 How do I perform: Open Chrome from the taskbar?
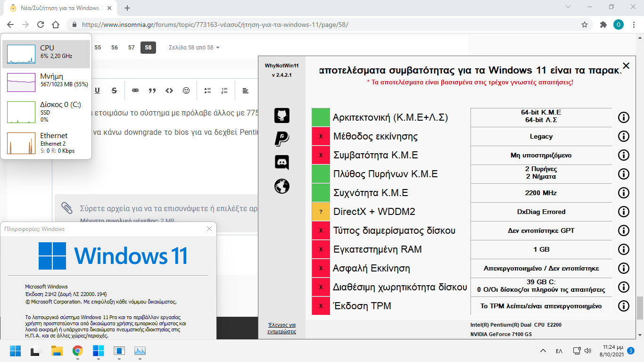(78, 351)
